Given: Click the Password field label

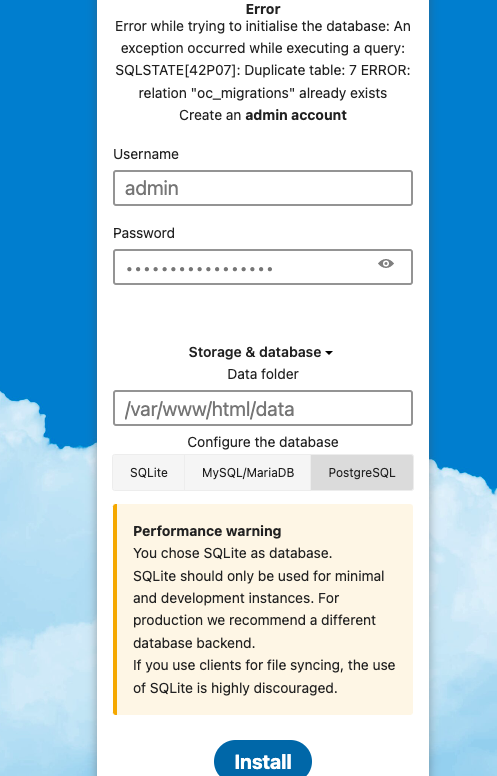Looking at the screenshot, I should [144, 233].
